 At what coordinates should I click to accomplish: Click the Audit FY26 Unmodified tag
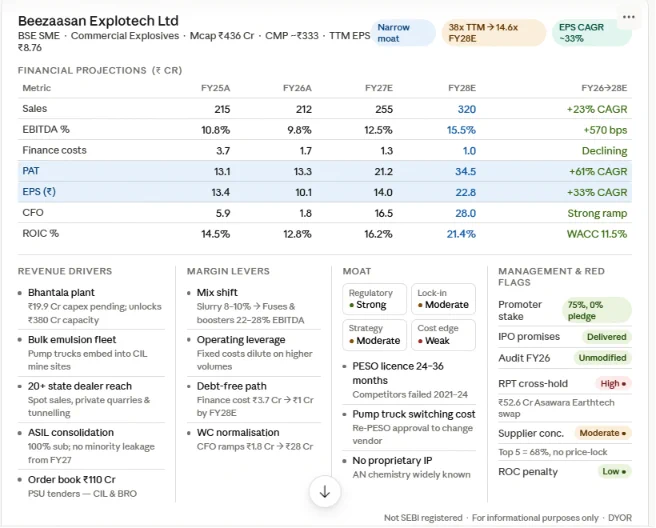point(602,358)
